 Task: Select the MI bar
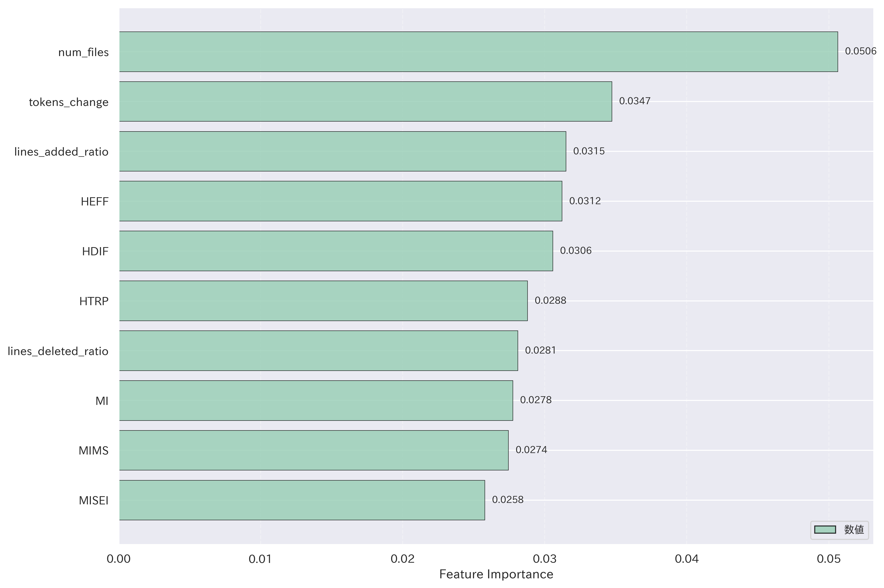[316, 400]
